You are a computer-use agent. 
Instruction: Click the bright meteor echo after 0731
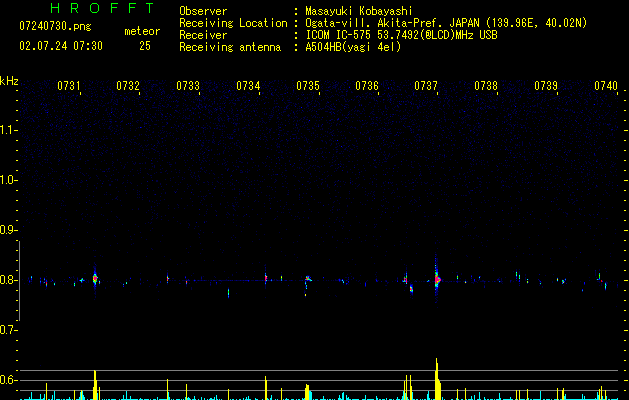pos(95,279)
